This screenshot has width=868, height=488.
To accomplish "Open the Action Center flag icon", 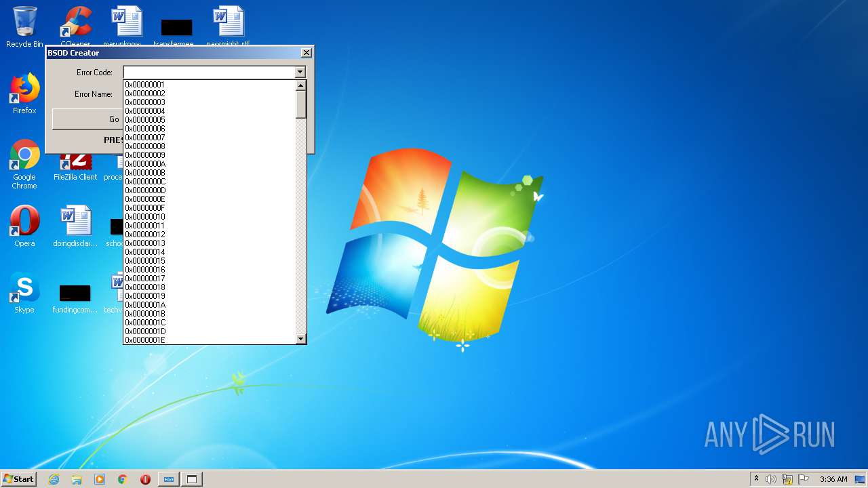I will pos(804,479).
